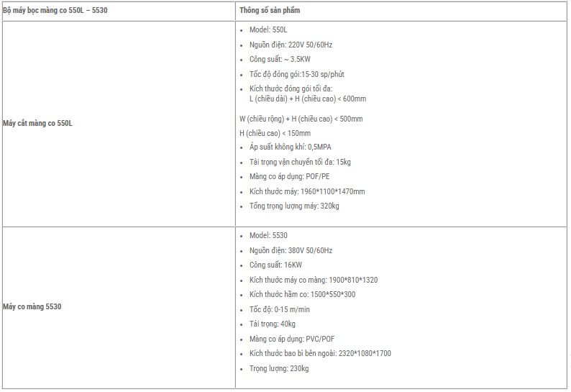Click 'Kích thước đóng gói tối đa' line
This screenshot has width=571, height=392.
(x=291, y=89)
